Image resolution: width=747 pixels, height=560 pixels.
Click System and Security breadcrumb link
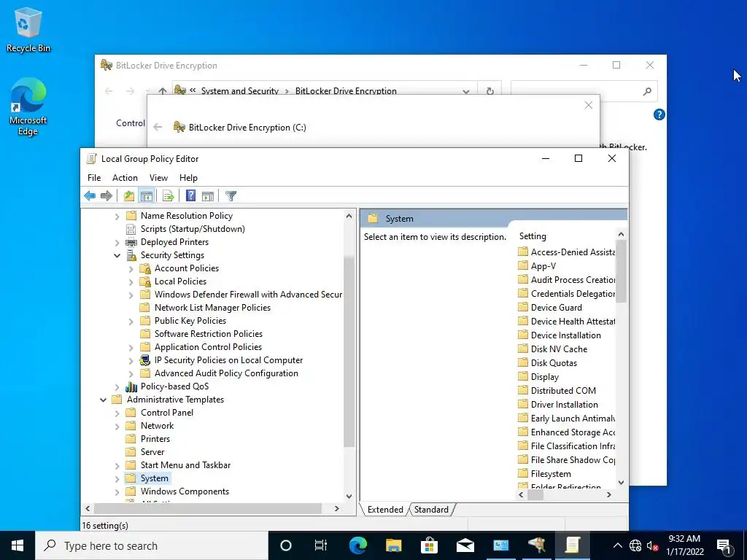click(239, 90)
